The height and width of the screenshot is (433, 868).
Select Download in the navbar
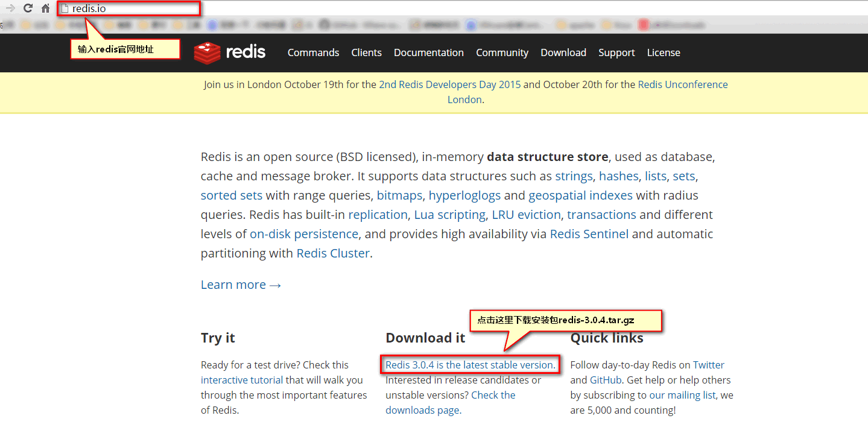(x=563, y=52)
